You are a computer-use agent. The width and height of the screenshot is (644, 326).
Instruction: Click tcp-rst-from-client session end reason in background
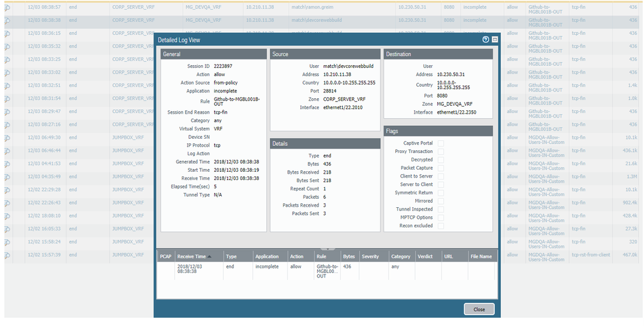590,255
